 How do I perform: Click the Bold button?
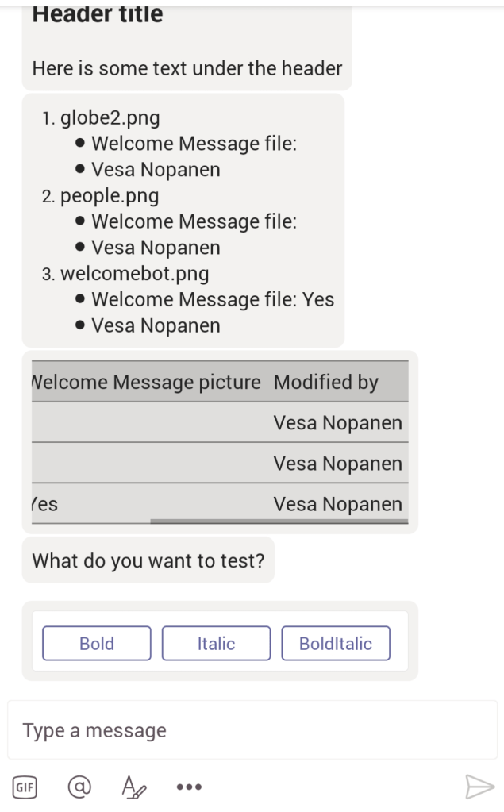(97, 644)
